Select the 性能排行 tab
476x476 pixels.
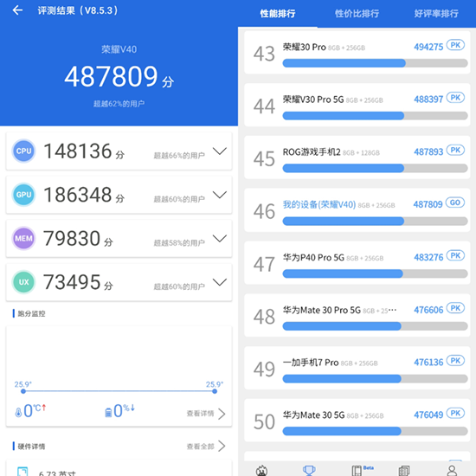pyautogui.click(x=278, y=13)
